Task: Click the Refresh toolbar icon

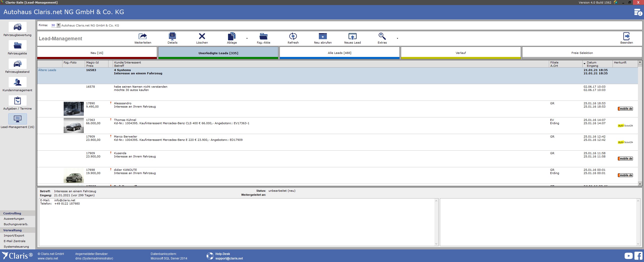Action: coord(293,37)
